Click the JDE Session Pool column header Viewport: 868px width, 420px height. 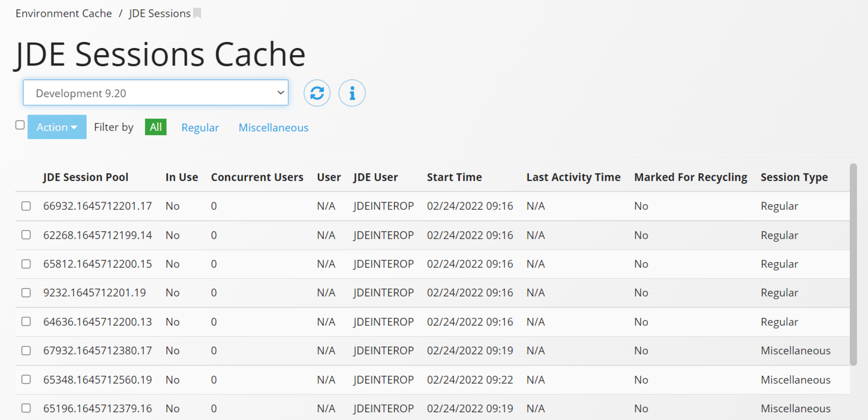[85, 177]
